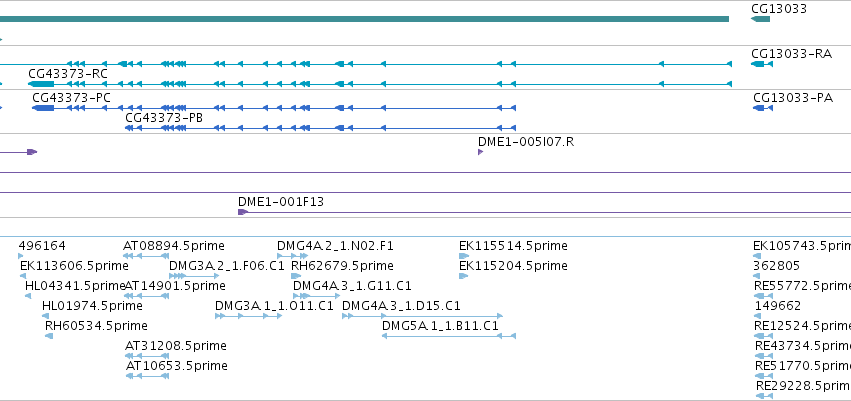This screenshot has height=401, width=851.
Task: Click EST label 496164
Action: (x=42, y=246)
